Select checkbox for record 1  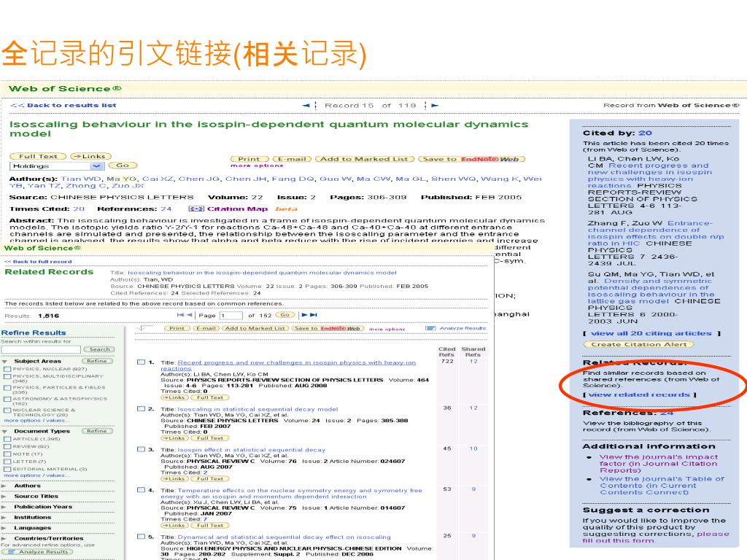[x=141, y=362]
